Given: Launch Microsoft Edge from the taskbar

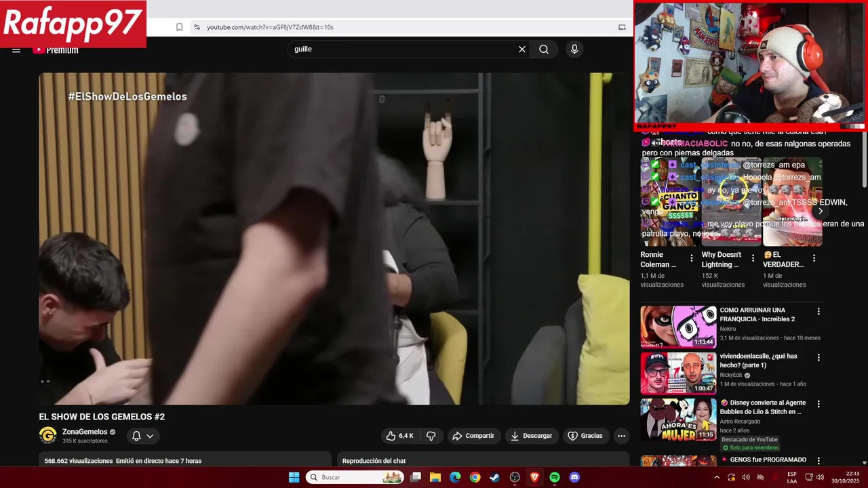Looking at the screenshot, I should pyautogui.click(x=455, y=477).
